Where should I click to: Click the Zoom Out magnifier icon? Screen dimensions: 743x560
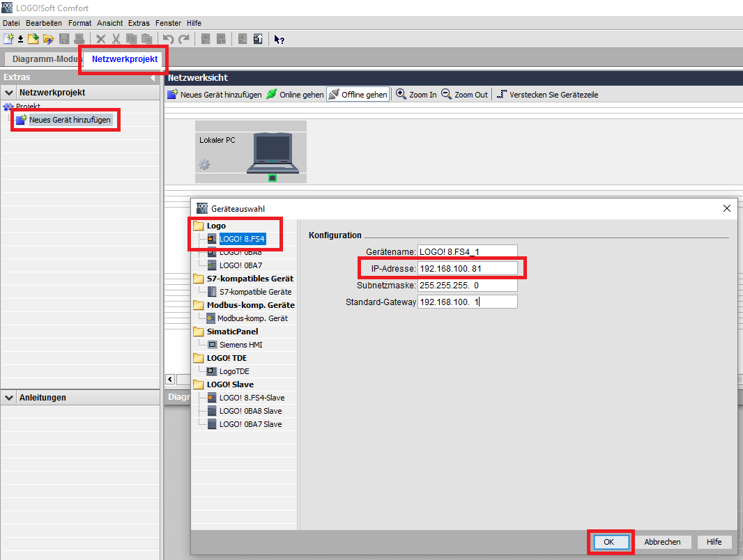(446, 94)
